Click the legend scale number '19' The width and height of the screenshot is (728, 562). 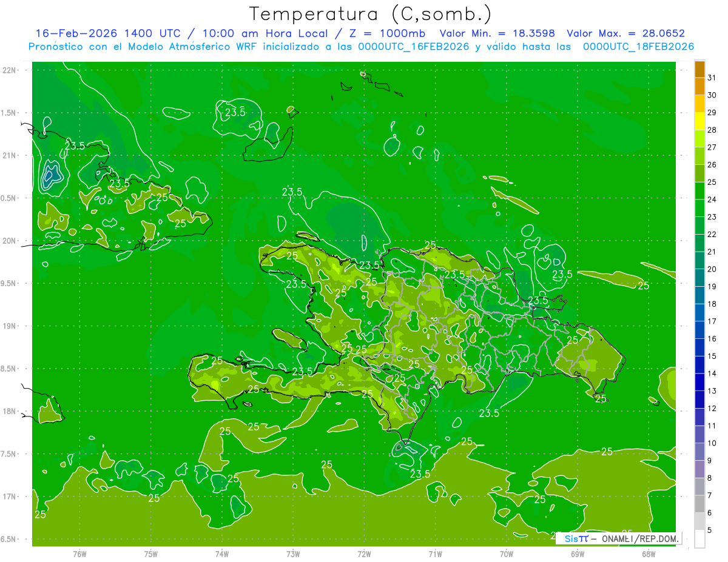tap(712, 286)
